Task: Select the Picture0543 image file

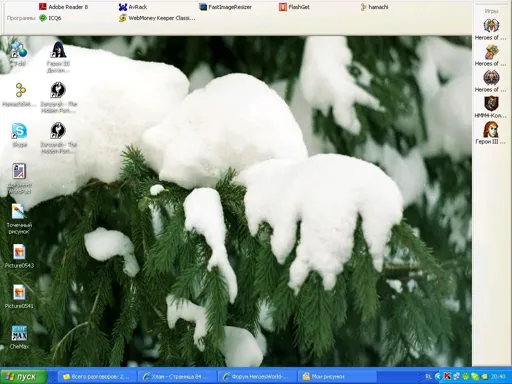Action: (x=19, y=256)
